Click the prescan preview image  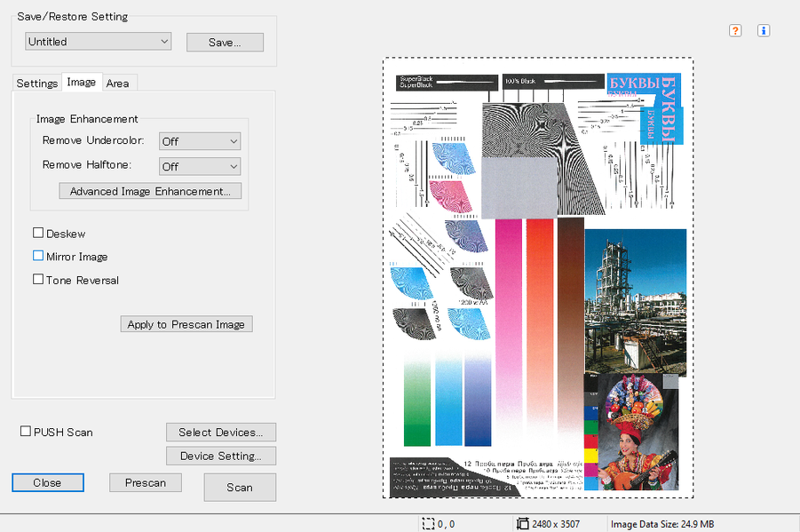[538, 278]
